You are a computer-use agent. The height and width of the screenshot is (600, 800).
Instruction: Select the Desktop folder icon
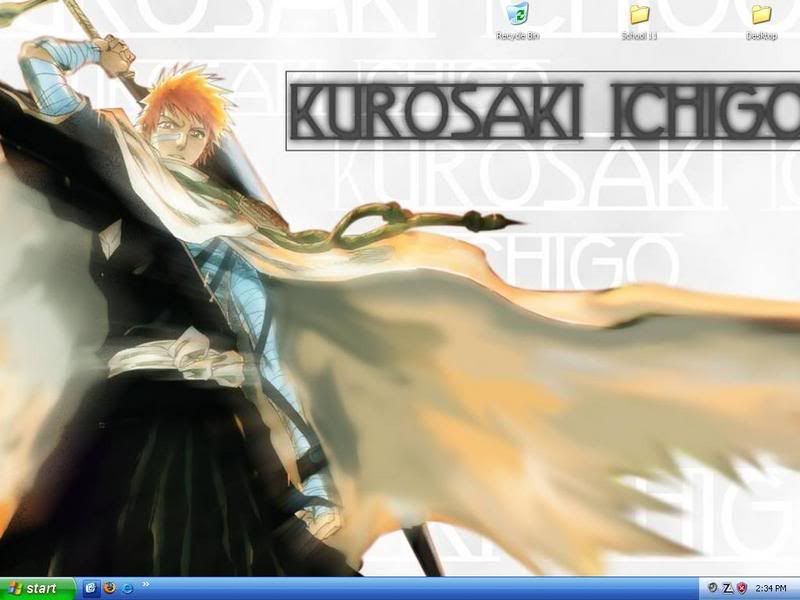pyautogui.click(x=761, y=15)
